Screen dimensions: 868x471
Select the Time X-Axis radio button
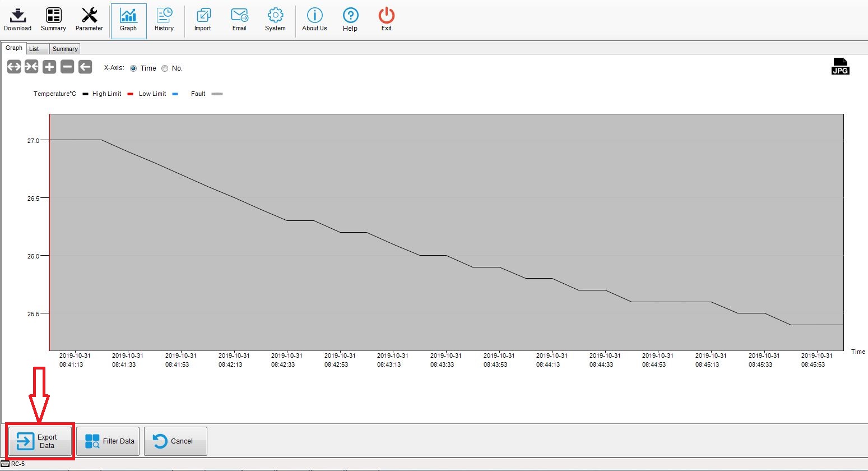click(133, 68)
